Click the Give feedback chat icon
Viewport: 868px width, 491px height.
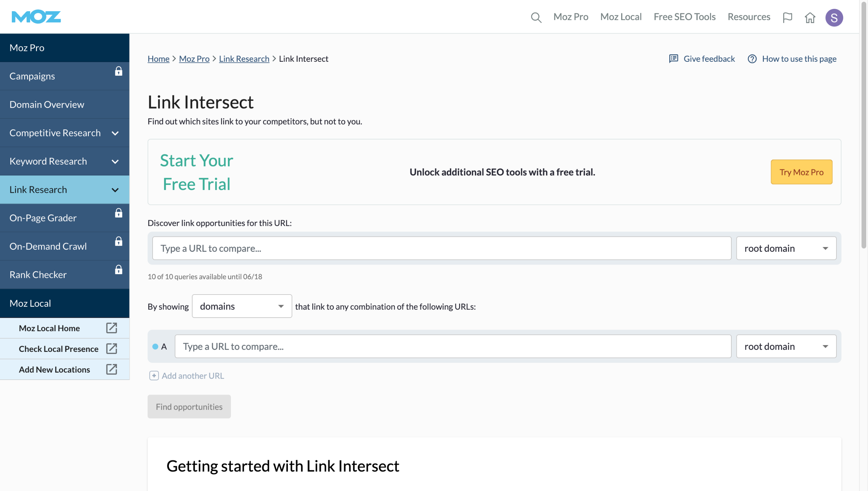pyautogui.click(x=673, y=59)
